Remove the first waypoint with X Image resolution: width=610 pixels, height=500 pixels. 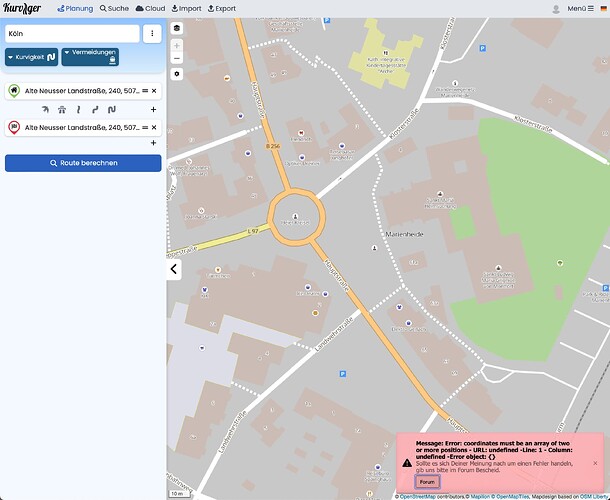click(154, 91)
